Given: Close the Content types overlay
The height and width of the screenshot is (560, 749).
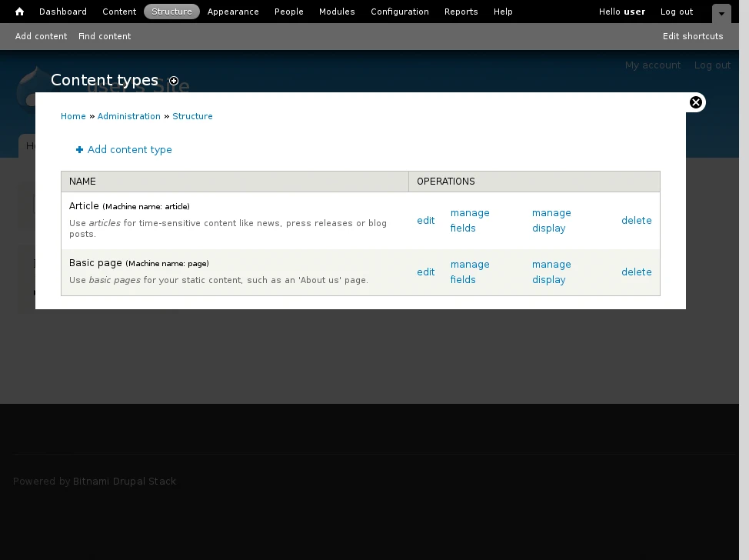Looking at the screenshot, I should pyautogui.click(x=695, y=102).
